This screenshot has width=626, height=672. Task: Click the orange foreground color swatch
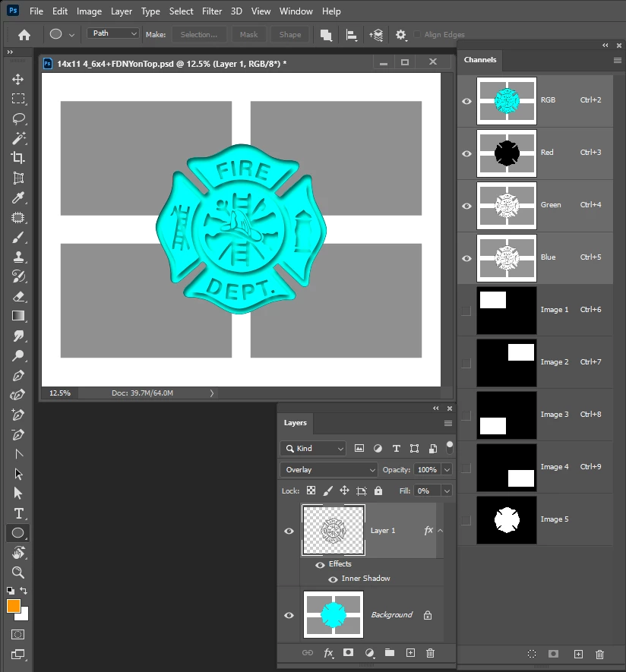point(13,605)
